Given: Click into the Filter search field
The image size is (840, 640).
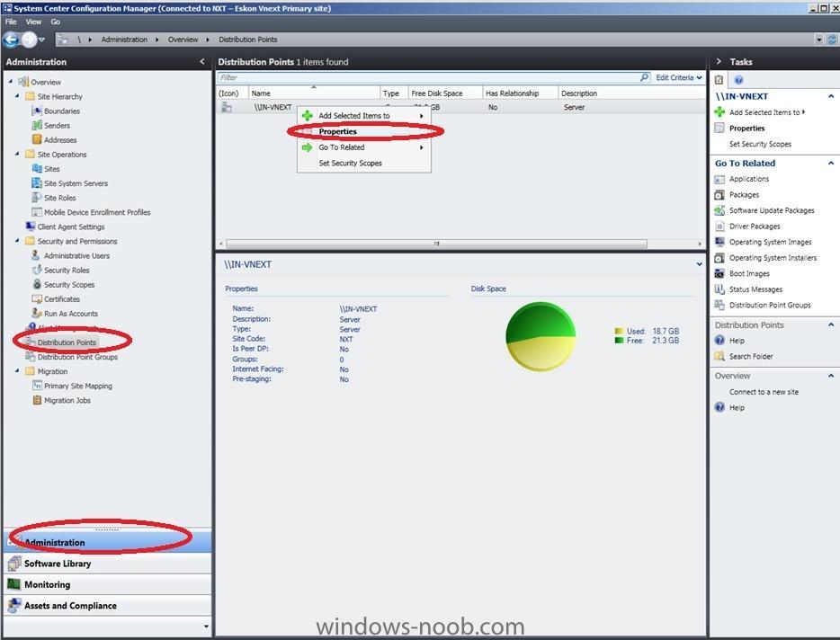Looking at the screenshot, I should (429, 77).
